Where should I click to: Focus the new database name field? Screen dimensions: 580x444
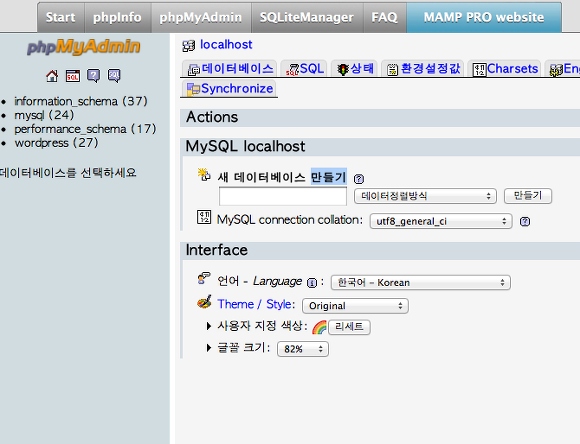[283, 196]
